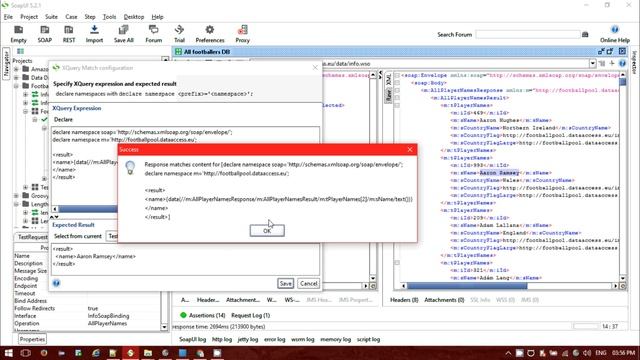Click the blue help icon beside endpoint bar
The width and height of the screenshot is (640, 360).
click(x=622, y=64)
